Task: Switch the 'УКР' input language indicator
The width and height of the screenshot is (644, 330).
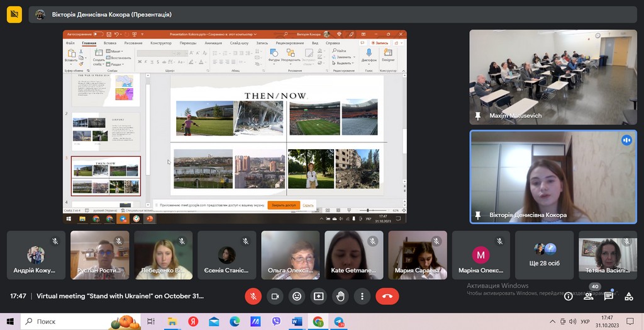Action: (x=586, y=321)
